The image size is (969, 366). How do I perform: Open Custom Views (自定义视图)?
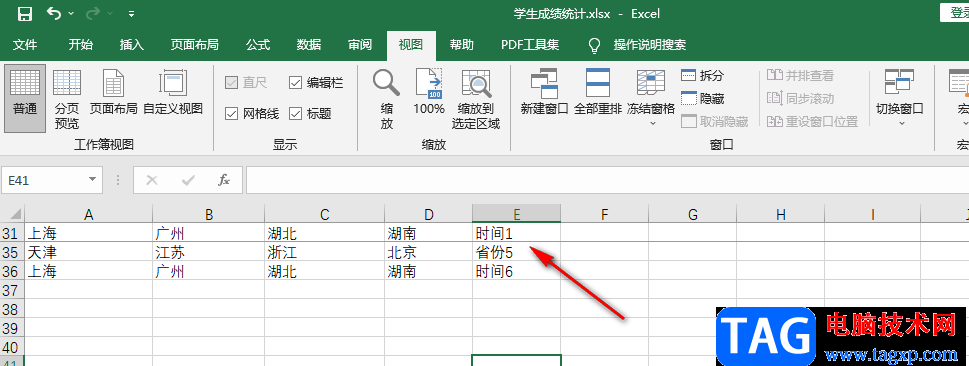(x=173, y=92)
